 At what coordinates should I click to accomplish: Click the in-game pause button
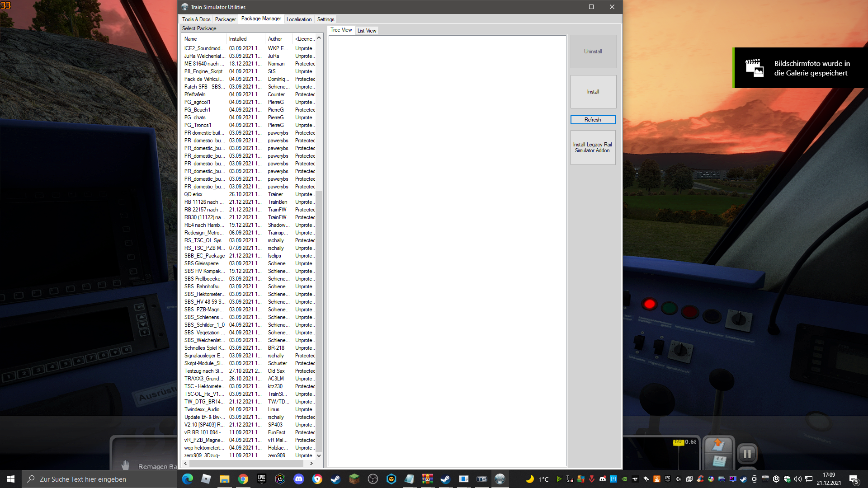747,454
